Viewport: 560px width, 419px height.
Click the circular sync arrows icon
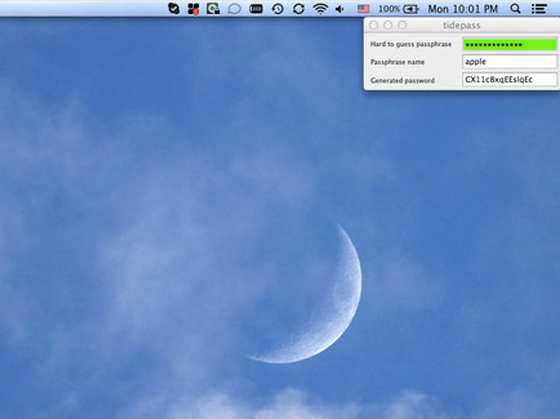[x=299, y=9]
